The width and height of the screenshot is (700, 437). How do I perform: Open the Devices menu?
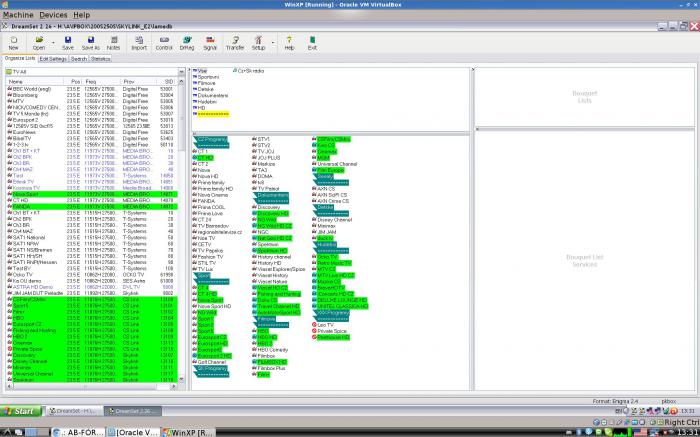[53, 15]
